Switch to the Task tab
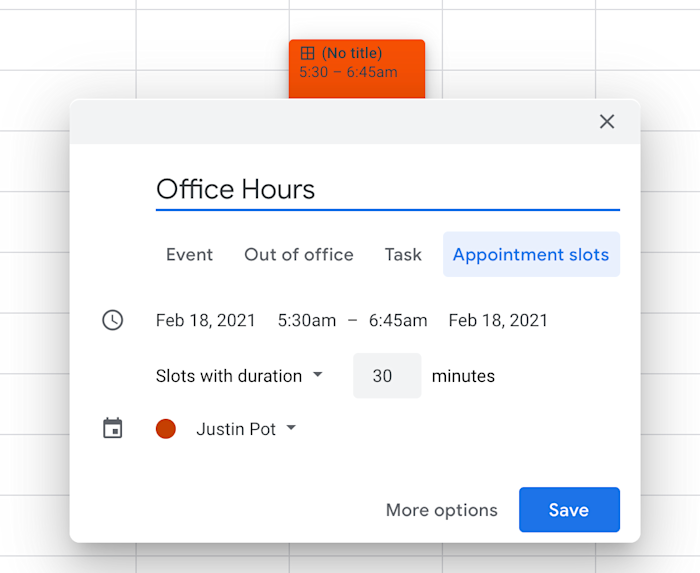 pyautogui.click(x=403, y=254)
